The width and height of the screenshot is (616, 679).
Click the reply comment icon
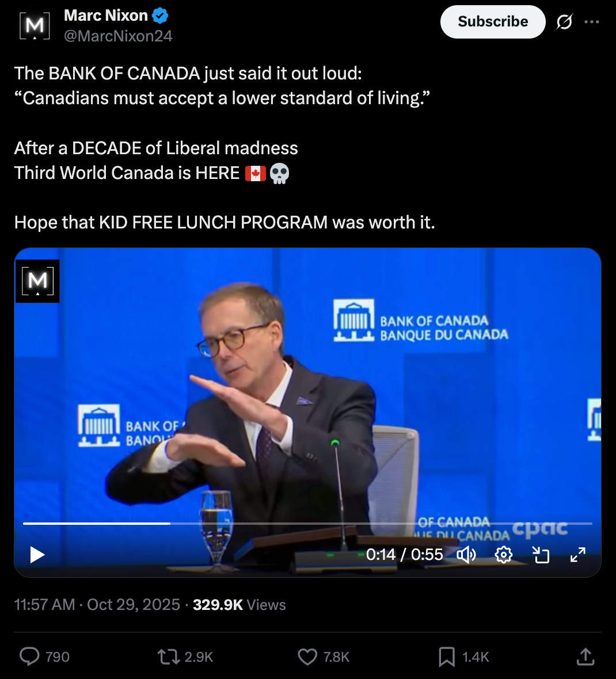click(x=29, y=657)
